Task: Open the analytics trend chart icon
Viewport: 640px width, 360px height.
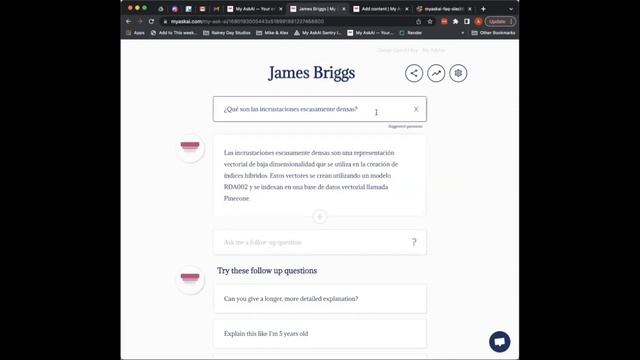Action: pos(436,73)
